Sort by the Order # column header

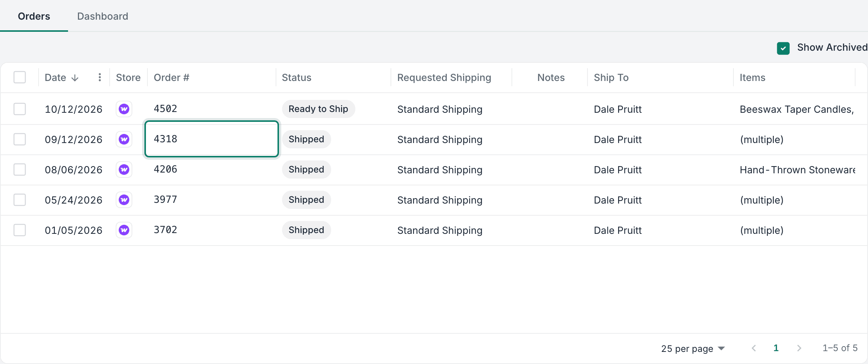click(172, 78)
